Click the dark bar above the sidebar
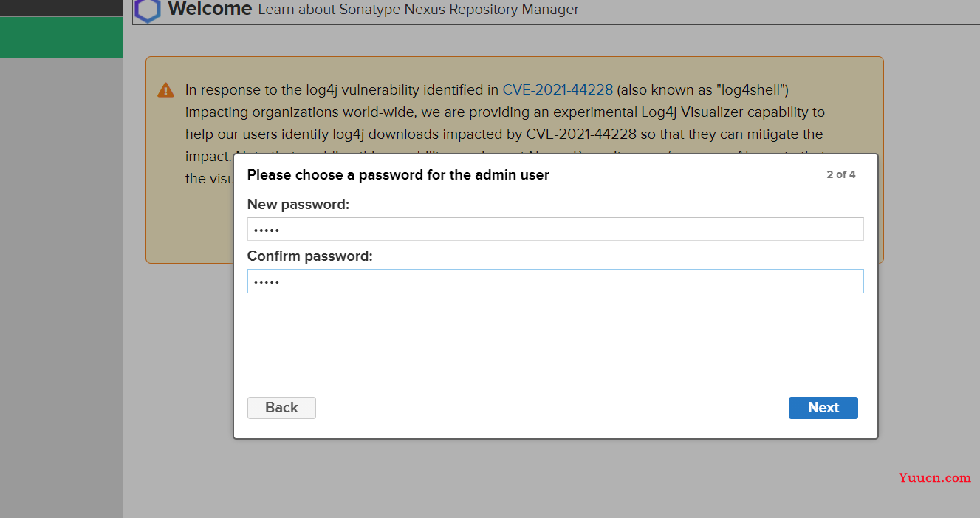The width and height of the screenshot is (980, 518). point(61,8)
